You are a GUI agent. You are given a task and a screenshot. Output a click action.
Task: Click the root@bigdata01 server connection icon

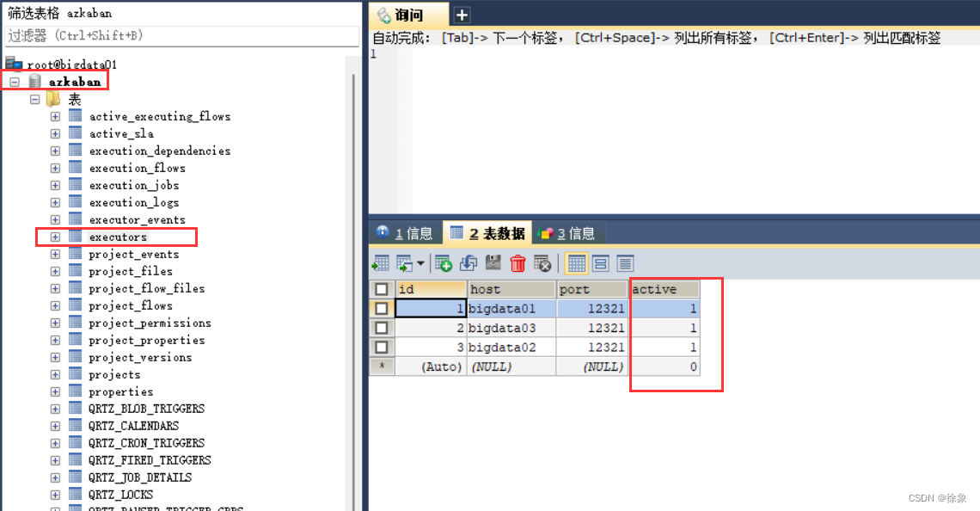coord(14,63)
